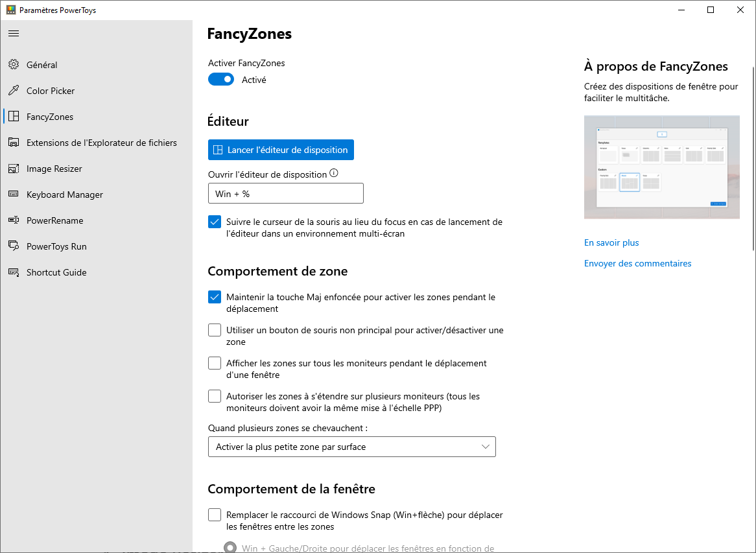
Task: Check Autoriser les zones à s'étendre
Action: tap(215, 396)
